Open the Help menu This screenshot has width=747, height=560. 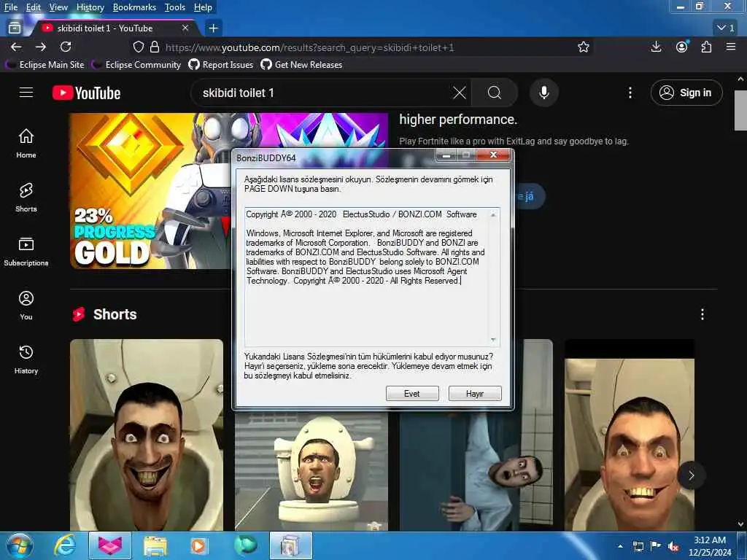(203, 7)
